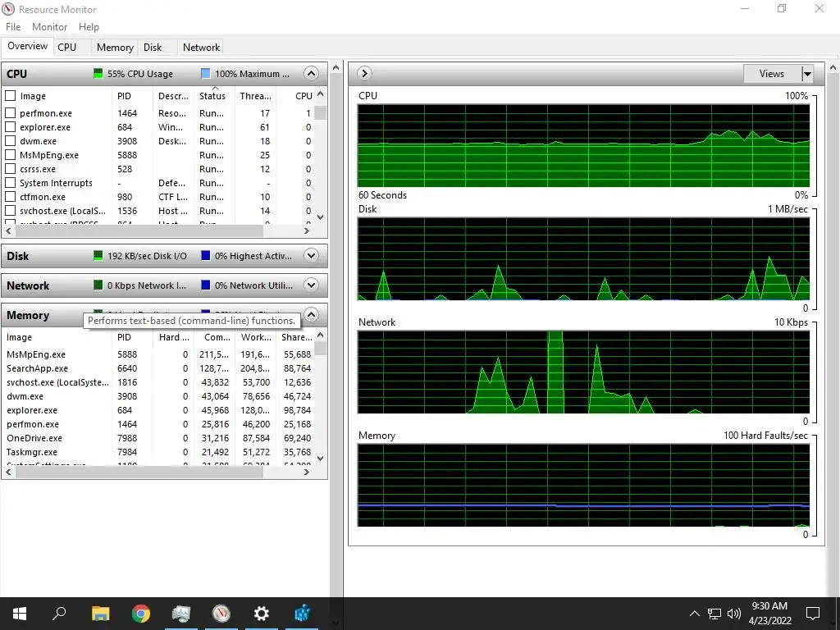Expand the Disk section chevron
This screenshot has height=630, width=840.
point(311,256)
